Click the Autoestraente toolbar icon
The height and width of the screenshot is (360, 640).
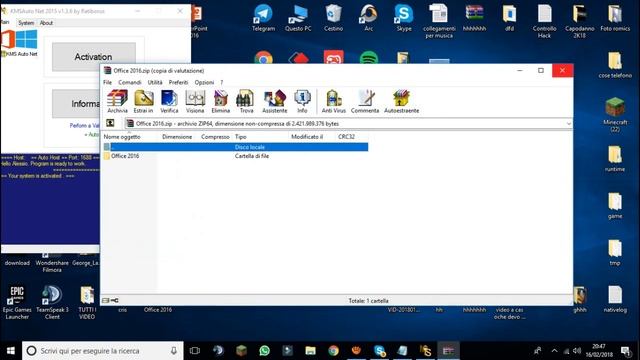401,101
